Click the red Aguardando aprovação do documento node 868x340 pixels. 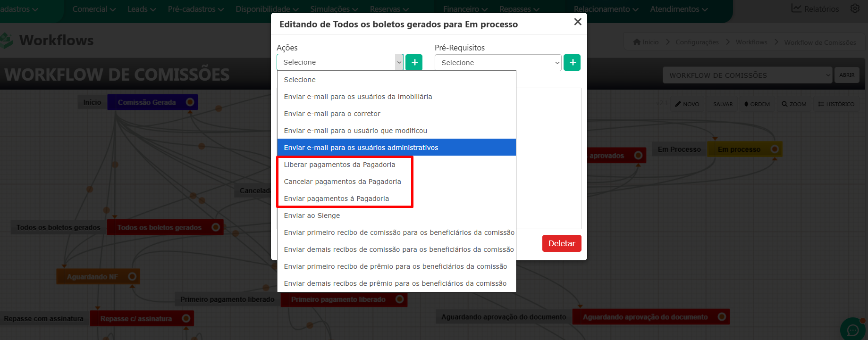[651, 316]
